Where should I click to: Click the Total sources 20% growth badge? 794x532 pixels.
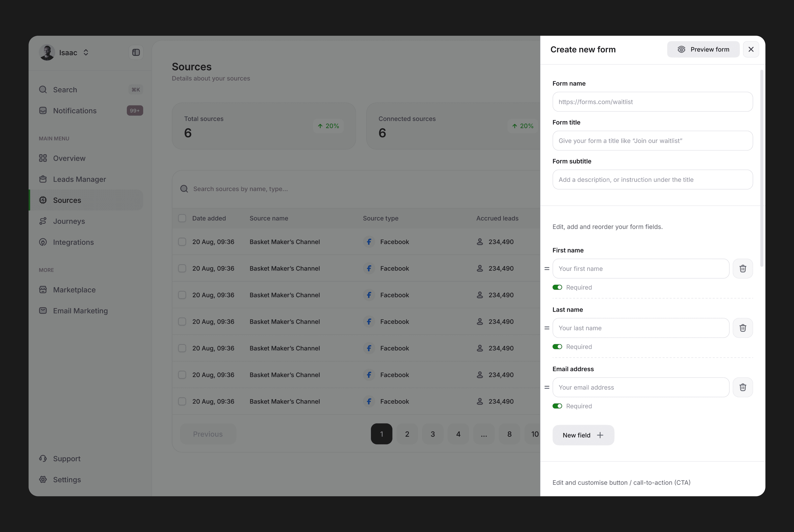point(328,126)
